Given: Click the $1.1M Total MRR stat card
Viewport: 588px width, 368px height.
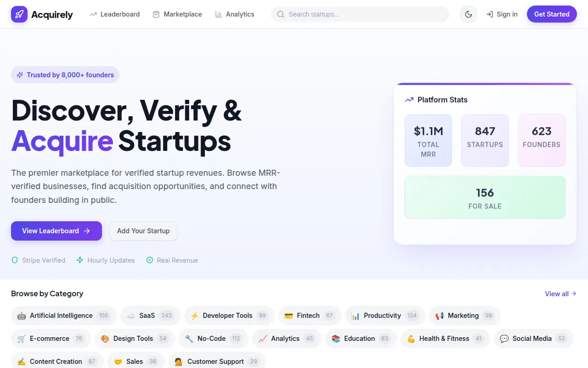Looking at the screenshot, I should click(x=428, y=140).
